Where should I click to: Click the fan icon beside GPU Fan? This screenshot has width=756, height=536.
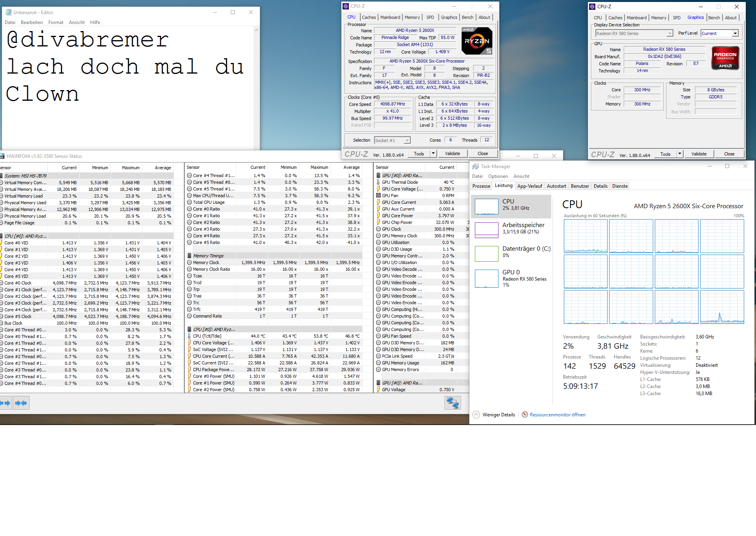[x=378, y=196]
